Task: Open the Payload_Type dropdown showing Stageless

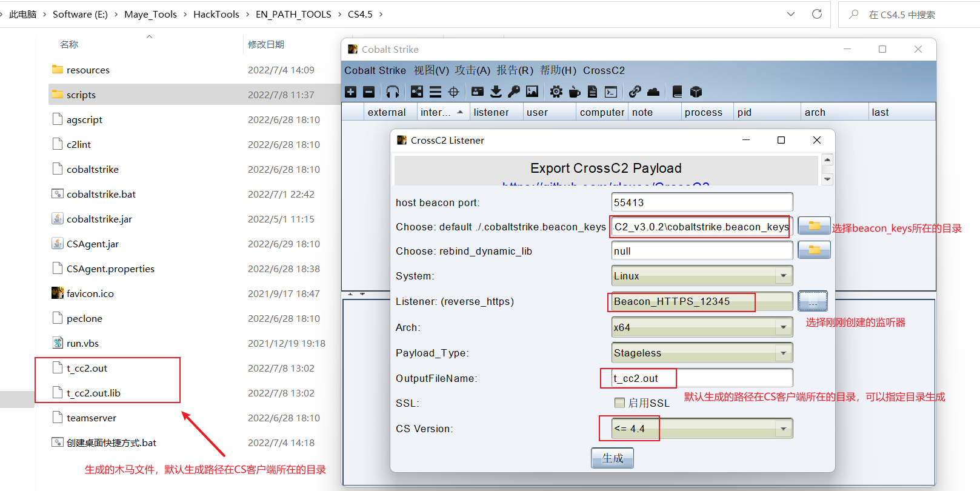Action: 702,353
